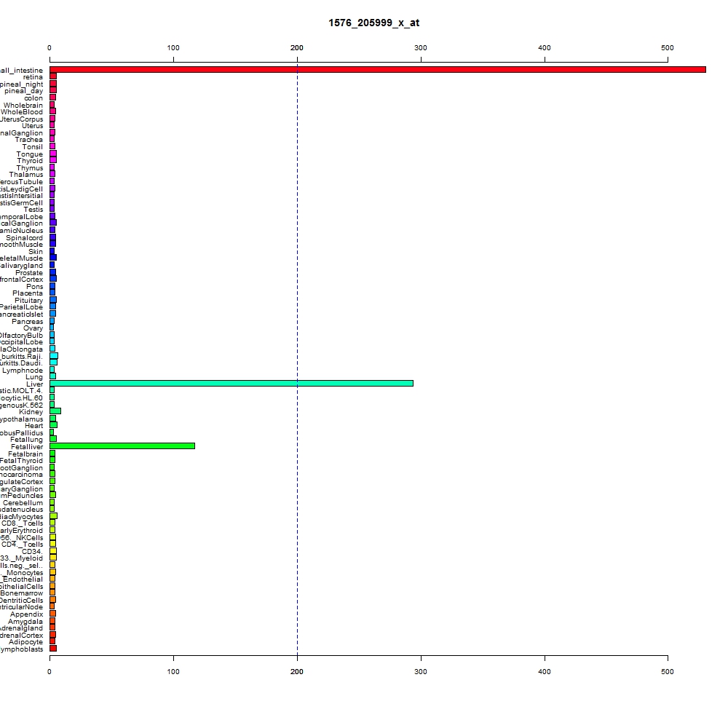Image resolution: width=728 pixels, height=728 pixels.
Task: Click the dashed blue vertical threshold line
Action: point(297,358)
